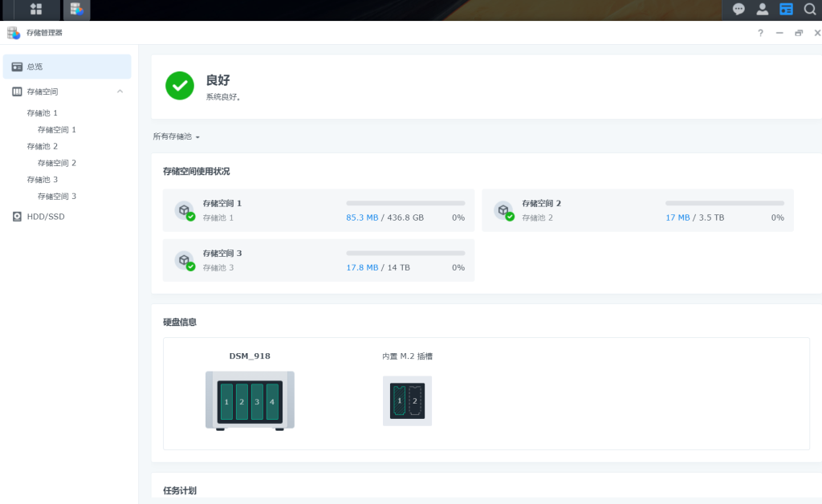Screen dimensions: 822x504
Task: Toggle the system widgets panel
Action: click(x=786, y=9)
